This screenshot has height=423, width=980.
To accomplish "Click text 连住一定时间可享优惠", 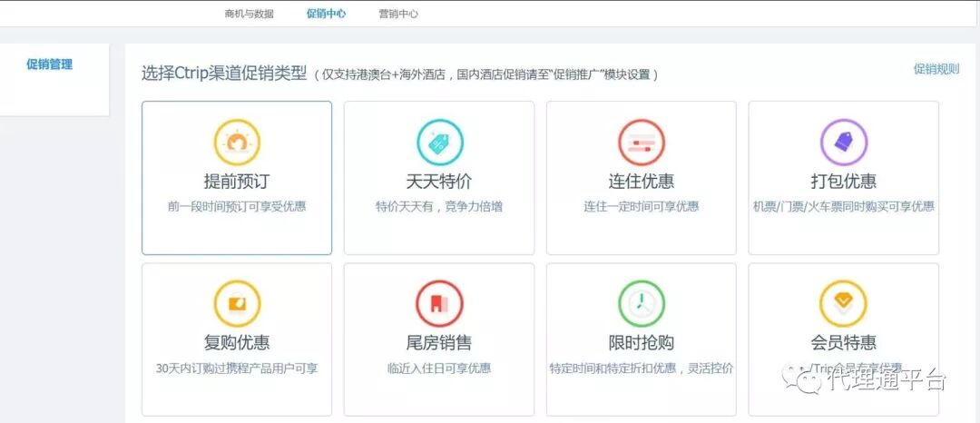I will tap(642, 206).
